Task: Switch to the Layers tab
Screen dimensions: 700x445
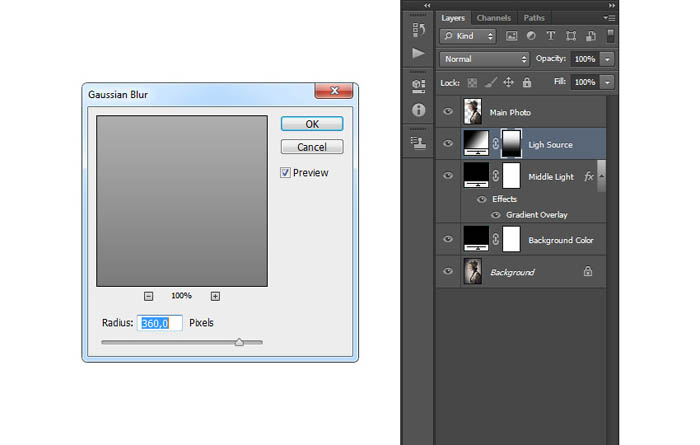Action: [453, 18]
